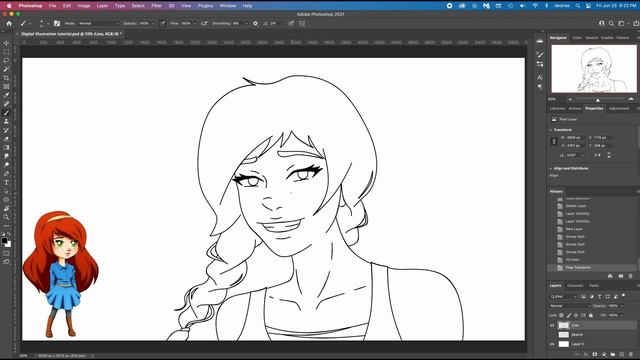Collapse the Align and Distribute section
640x360 pixels.
click(551, 168)
